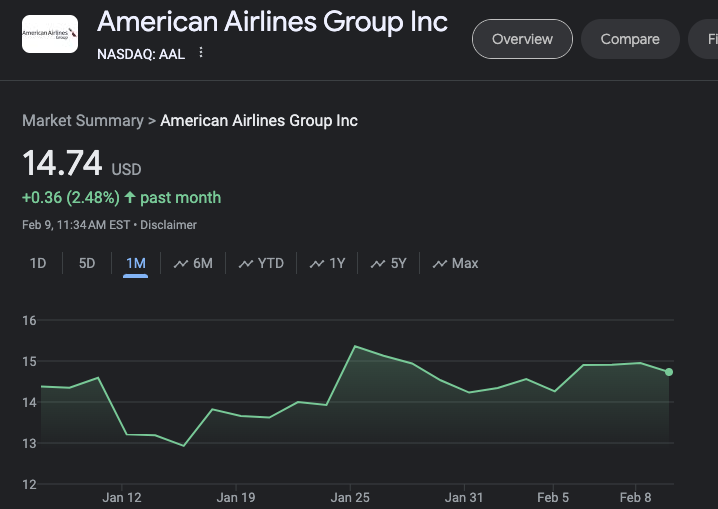The height and width of the screenshot is (509, 718).
Task: Click the Jan 25 peak on the price chart
Action: coord(355,346)
